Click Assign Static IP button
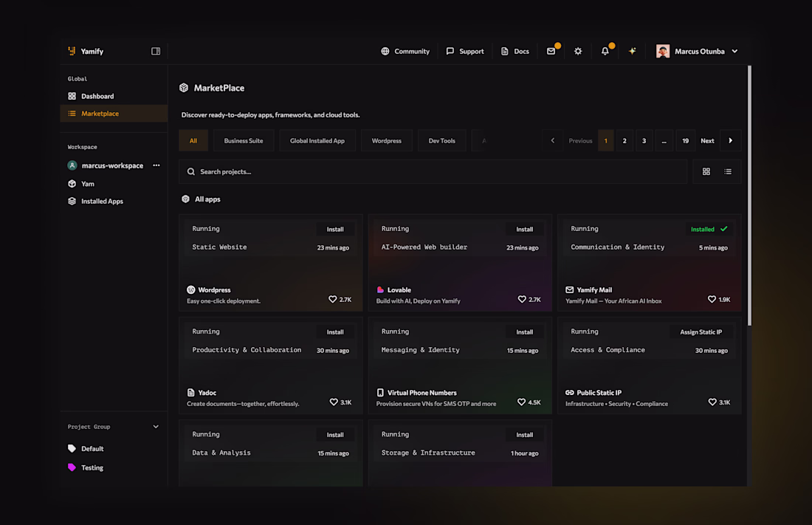This screenshot has height=525, width=812. 701,332
